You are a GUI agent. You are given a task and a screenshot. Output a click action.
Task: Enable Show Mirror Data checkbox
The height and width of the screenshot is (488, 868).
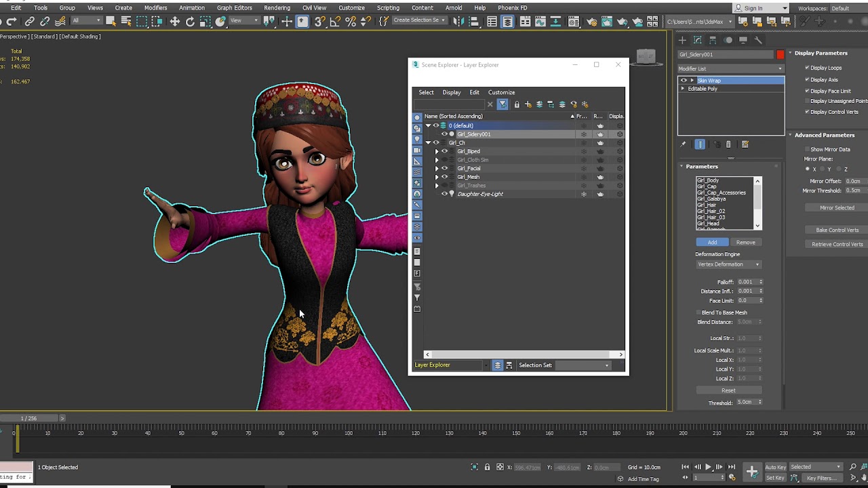click(807, 149)
